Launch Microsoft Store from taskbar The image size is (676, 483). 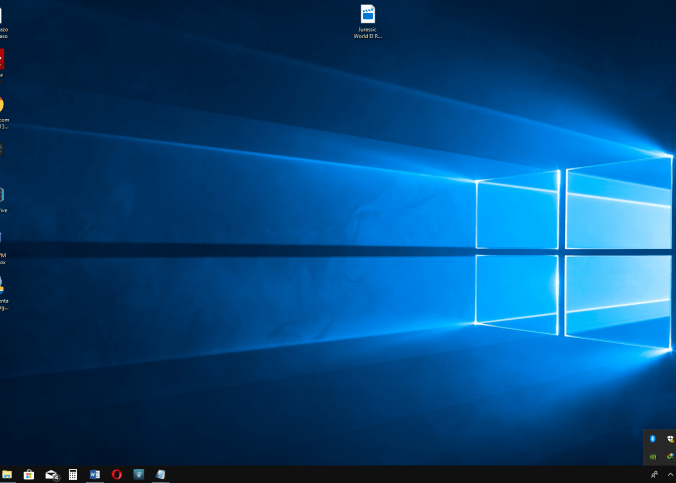pyautogui.click(x=29, y=474)
